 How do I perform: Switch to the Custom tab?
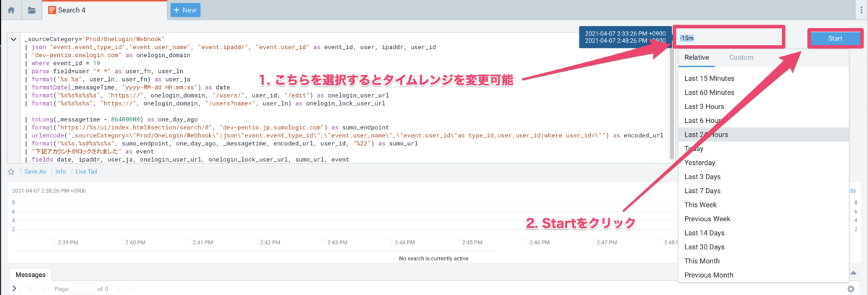point(741,57)
